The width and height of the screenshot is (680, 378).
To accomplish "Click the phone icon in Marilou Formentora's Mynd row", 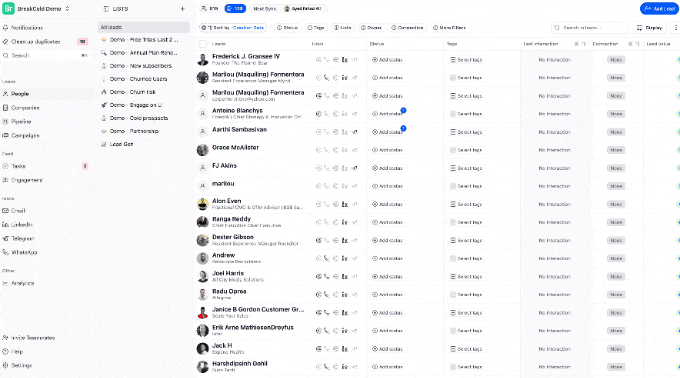I will click(327, 78).
